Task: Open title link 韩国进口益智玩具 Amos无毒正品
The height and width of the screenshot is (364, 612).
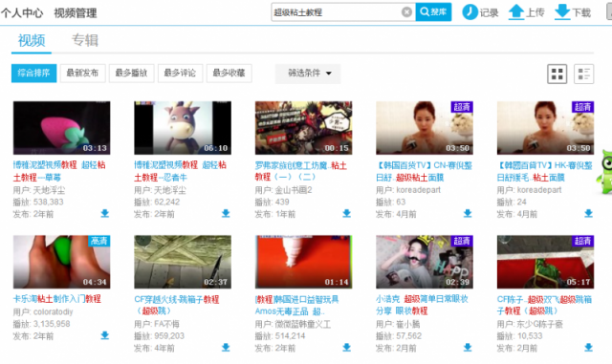Action: point(297,305)
